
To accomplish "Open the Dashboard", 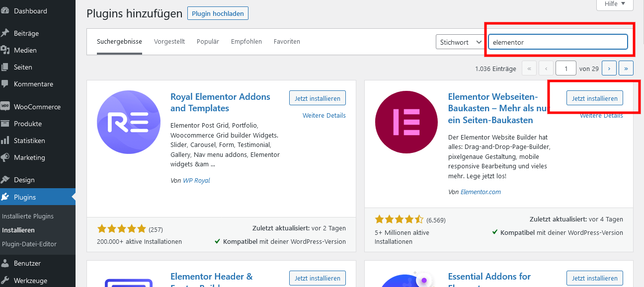I will [30, 10].
